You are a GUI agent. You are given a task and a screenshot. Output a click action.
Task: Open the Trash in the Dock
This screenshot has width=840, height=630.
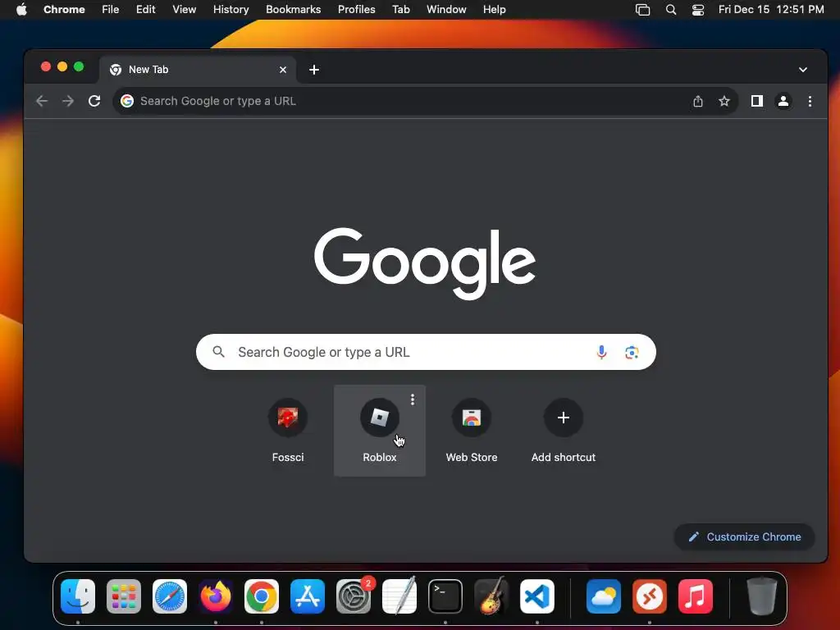(x=762, y=596)
